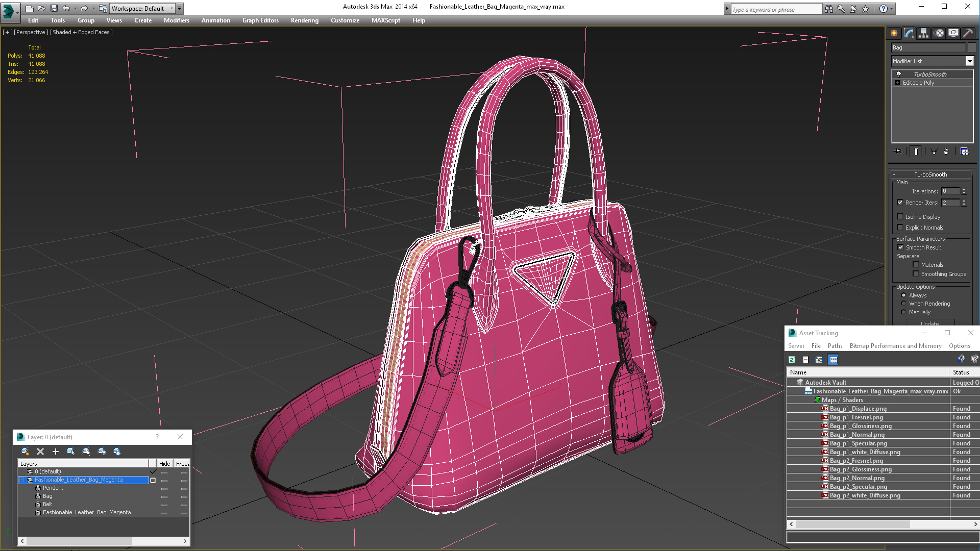The image size is (980, 551).
Task: Collapse the Fashionable_Leather_Bag_Magenta layer tree
Action: [x=22, y=480]
